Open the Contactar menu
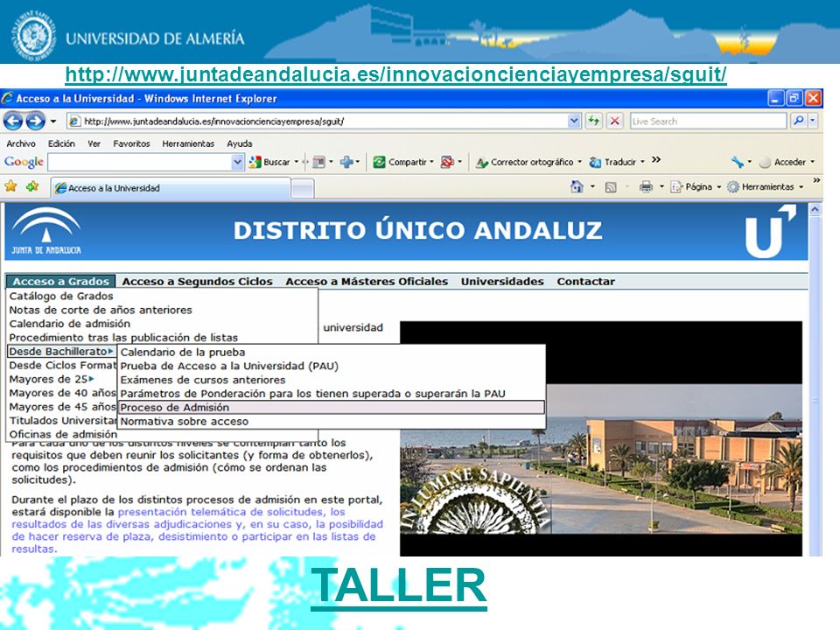This screenshot has width=840, height=630. tap(585, 281)
